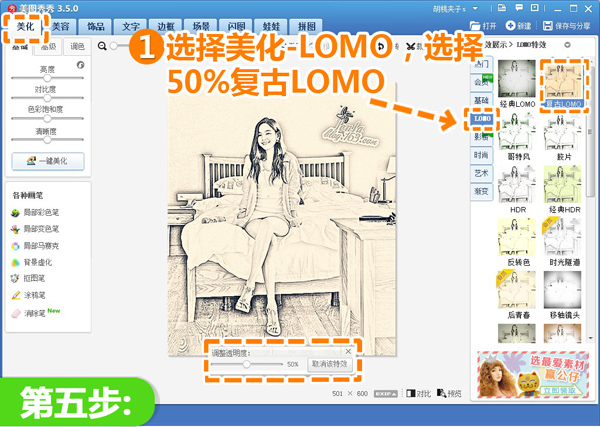The image size is (600, 427).
Task: Open the message bubble icon in title bar
Action: (x=519, y=8)
